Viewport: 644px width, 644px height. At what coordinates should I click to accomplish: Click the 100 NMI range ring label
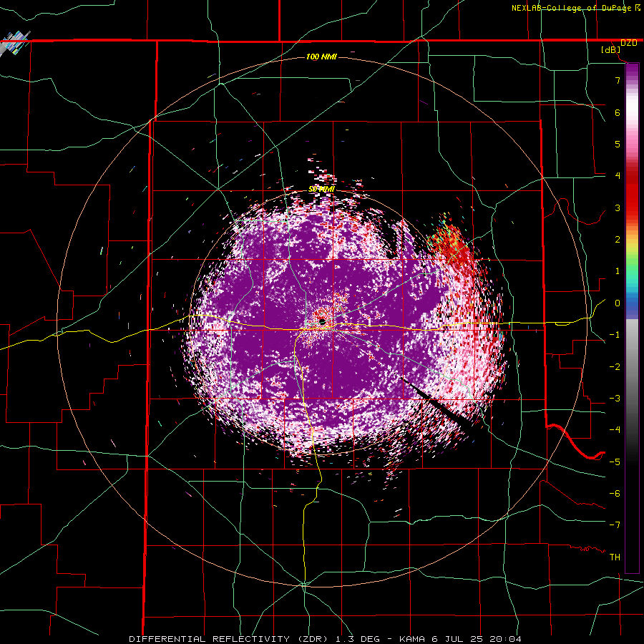tap(321, 57)
